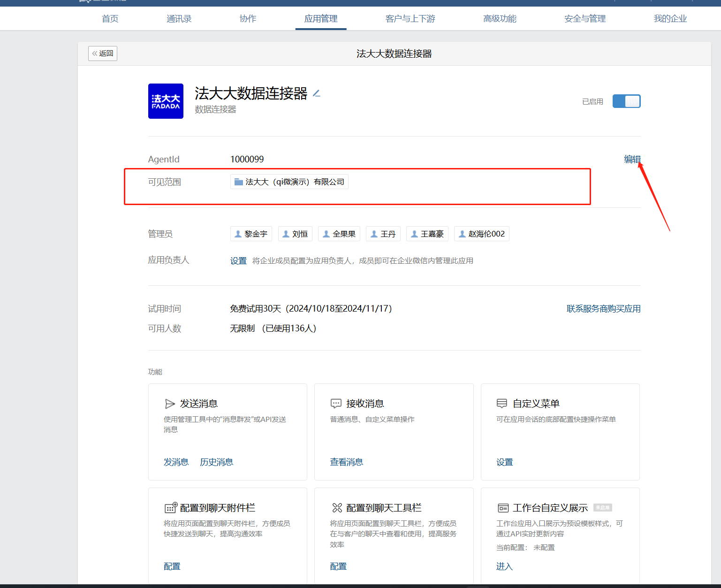Click the folder icon in visible range tag
Viewport: 721px width, 588px height.
pos(239,182)
